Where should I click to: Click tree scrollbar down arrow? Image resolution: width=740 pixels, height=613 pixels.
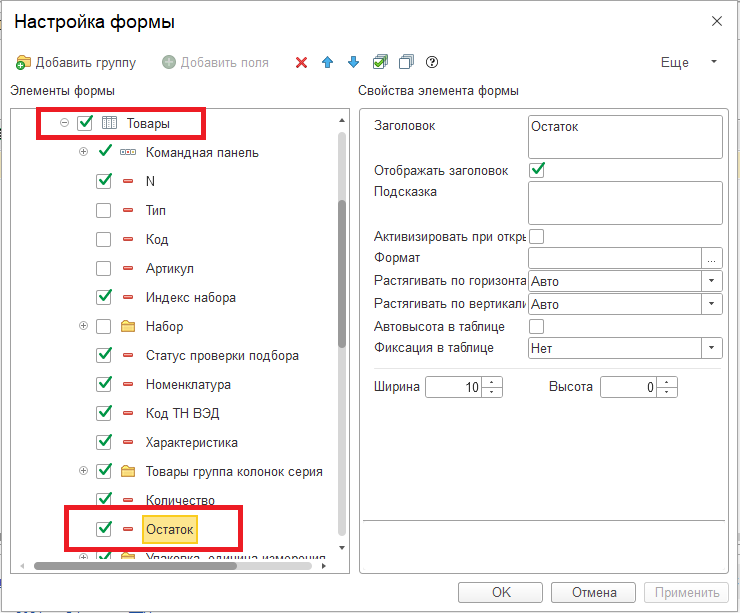click(x=342, y=548)
